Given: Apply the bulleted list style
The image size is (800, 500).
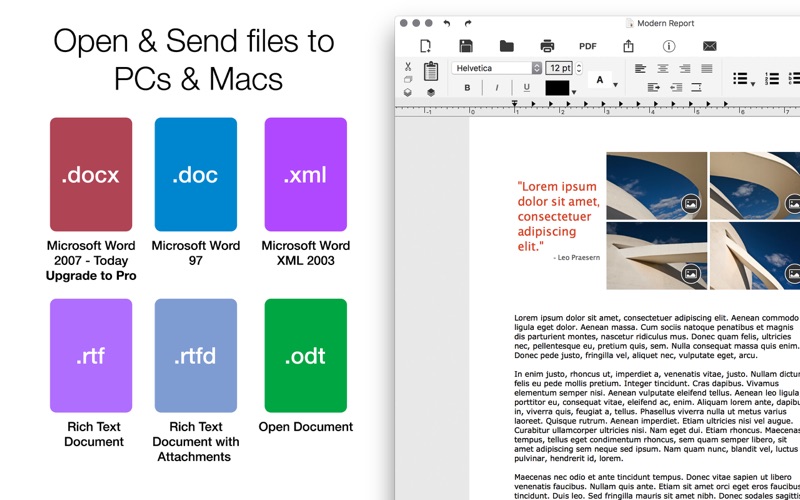Looking at the screenshot, I should tap(740, 78).
